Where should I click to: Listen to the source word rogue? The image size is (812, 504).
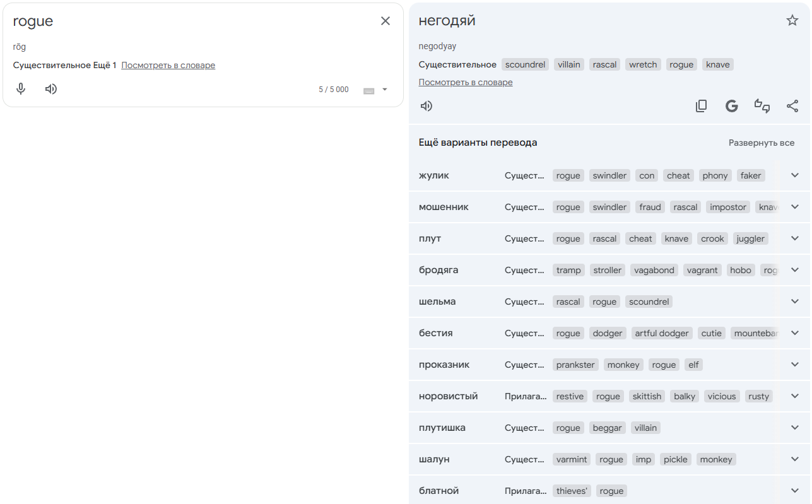click(x=51, y=89)
